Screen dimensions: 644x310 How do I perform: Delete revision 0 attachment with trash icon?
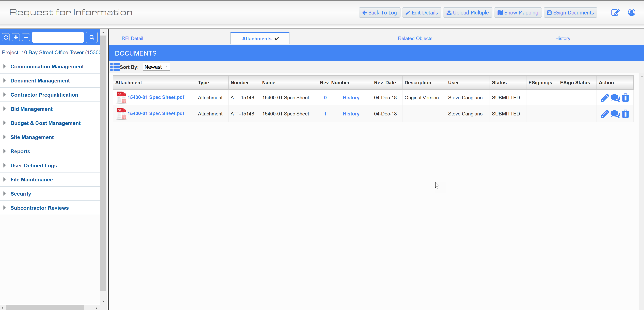point(625,98)
